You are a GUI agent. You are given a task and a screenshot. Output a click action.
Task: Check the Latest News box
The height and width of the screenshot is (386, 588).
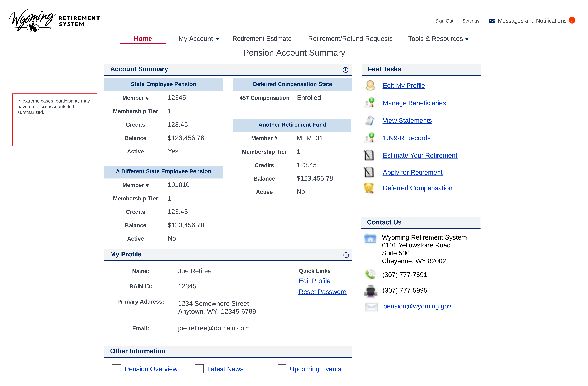click(199, 369)
